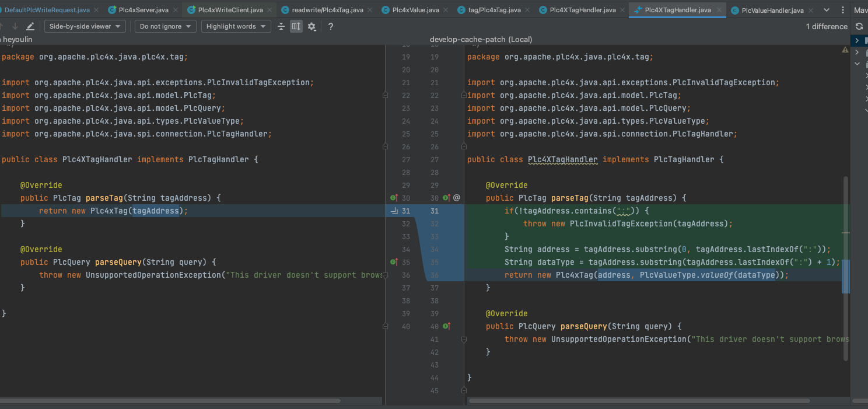Open diff settings gear menu
The image size is (868, 409).
point(312,26)
